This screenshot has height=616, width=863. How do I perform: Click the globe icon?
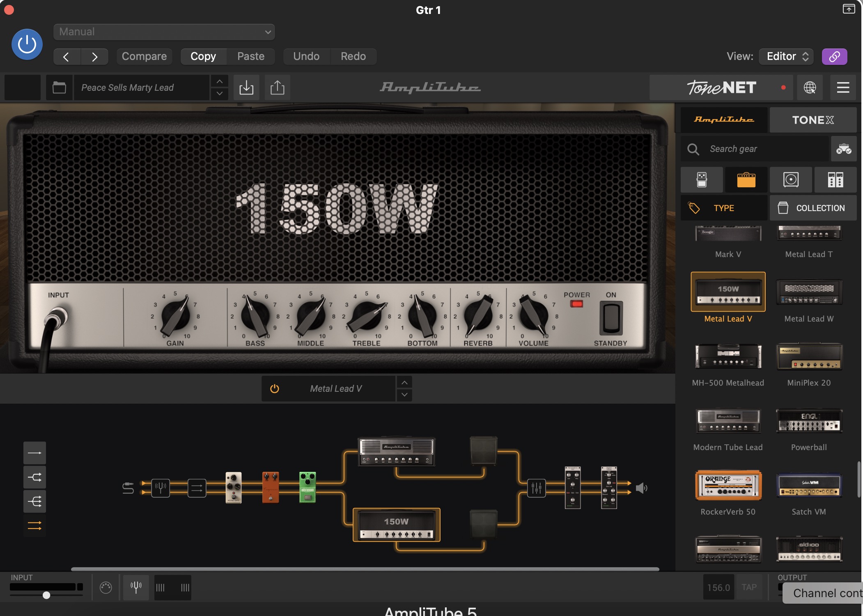pyautogui.click(x=810, y=87)
